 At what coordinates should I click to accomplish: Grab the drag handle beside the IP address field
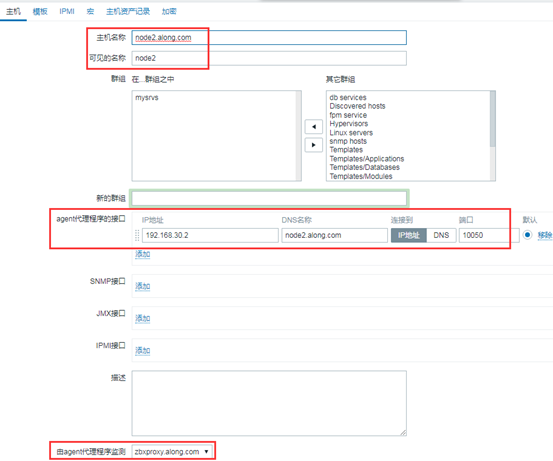point(137,235)
